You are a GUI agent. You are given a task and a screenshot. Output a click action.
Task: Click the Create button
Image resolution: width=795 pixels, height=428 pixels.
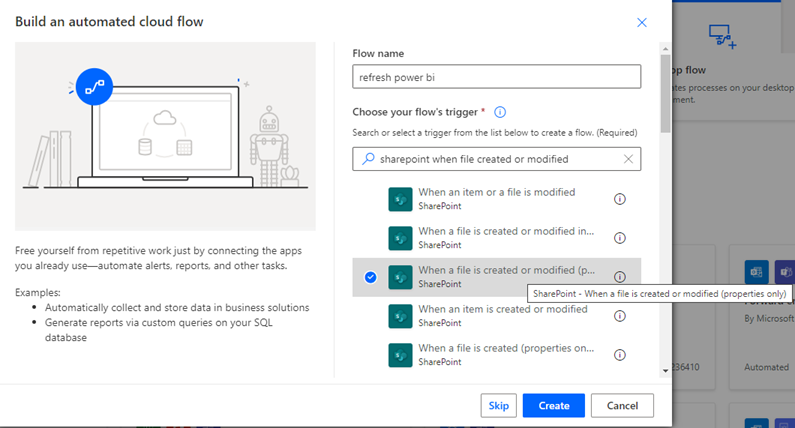pos(553,405)
